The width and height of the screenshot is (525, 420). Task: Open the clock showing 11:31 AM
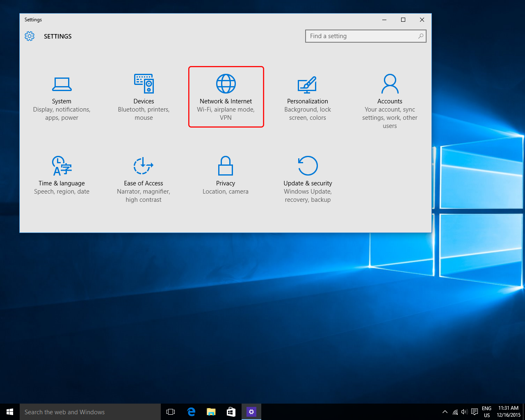click(509, 412)
